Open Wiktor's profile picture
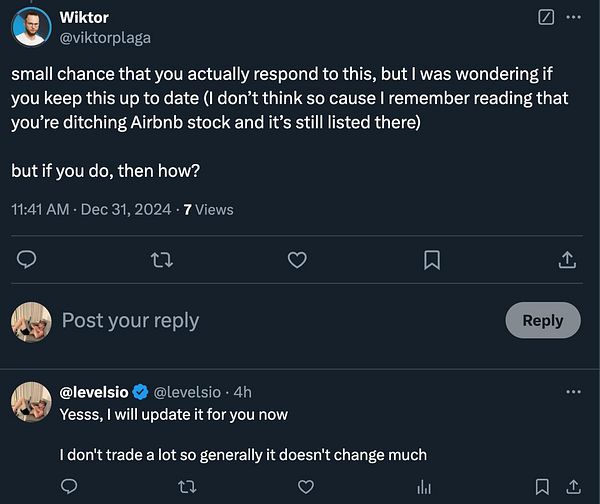 coord(31,25)
